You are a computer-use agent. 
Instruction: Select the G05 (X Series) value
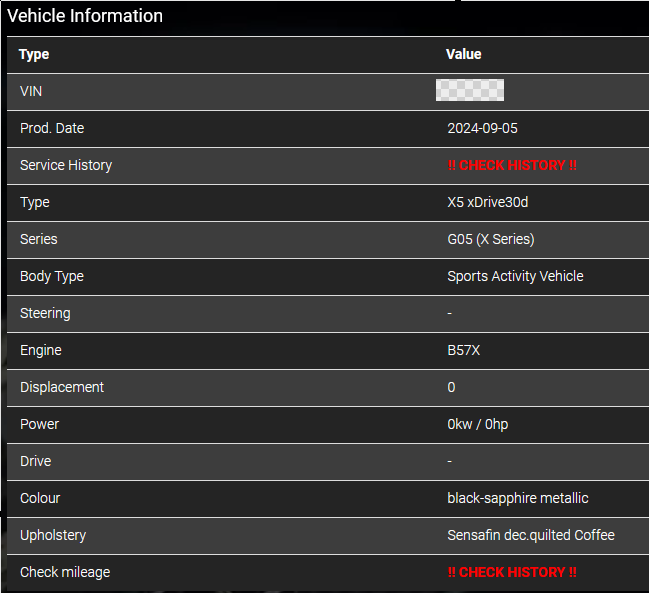pyautogui.click(x=491, y=239)
